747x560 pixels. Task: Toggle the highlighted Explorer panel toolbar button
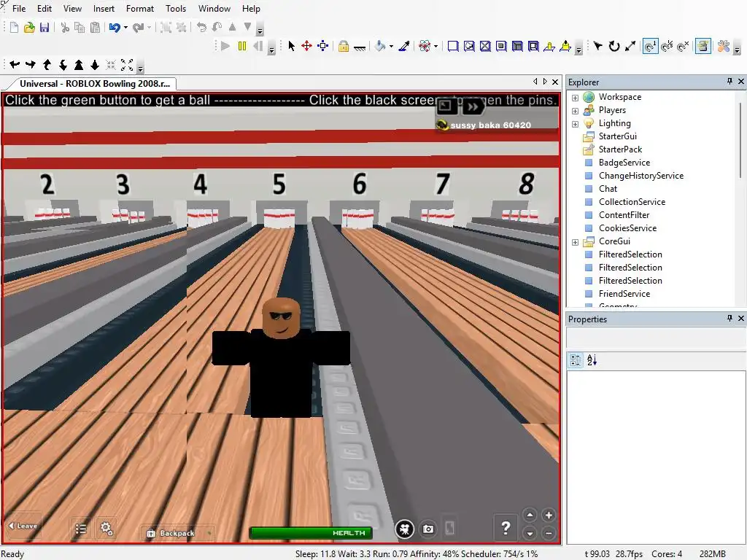(703, 46)
